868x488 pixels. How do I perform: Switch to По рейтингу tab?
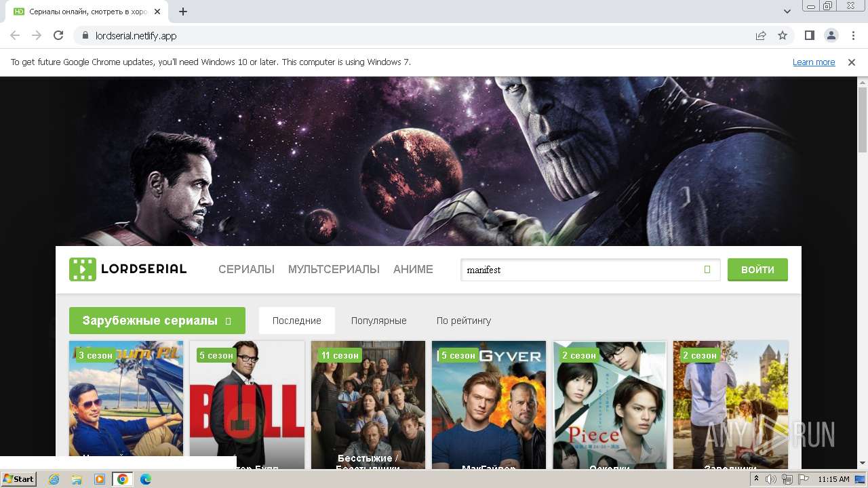click(x=464, y=321)
